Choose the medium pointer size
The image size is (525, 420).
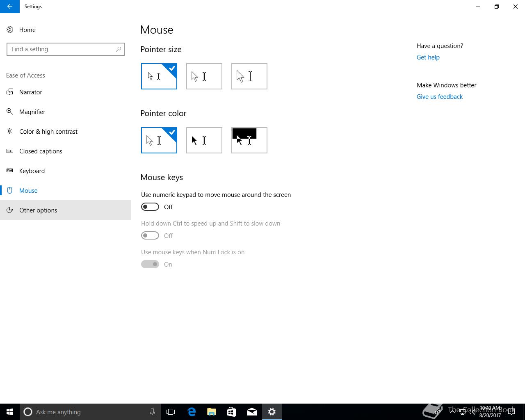click(x=204, y=76)
